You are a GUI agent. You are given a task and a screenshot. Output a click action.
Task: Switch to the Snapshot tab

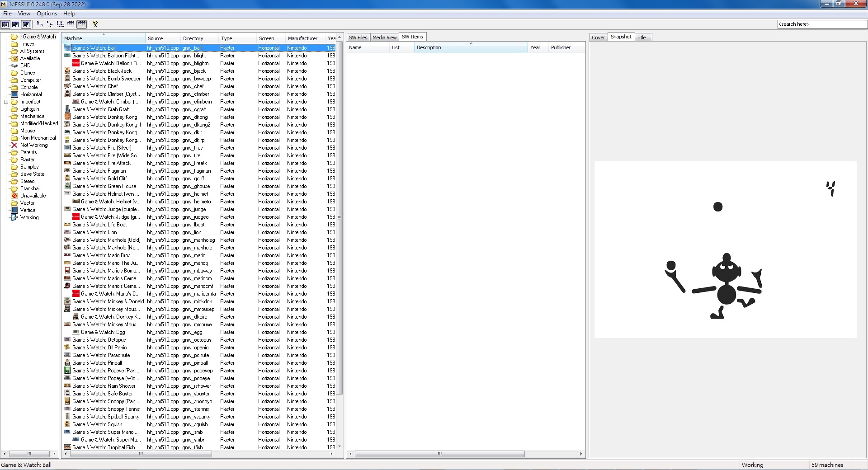coord(621,37)
